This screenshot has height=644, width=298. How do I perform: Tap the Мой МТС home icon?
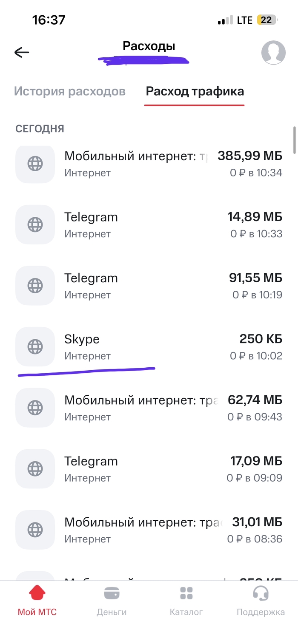pos(37,593)
